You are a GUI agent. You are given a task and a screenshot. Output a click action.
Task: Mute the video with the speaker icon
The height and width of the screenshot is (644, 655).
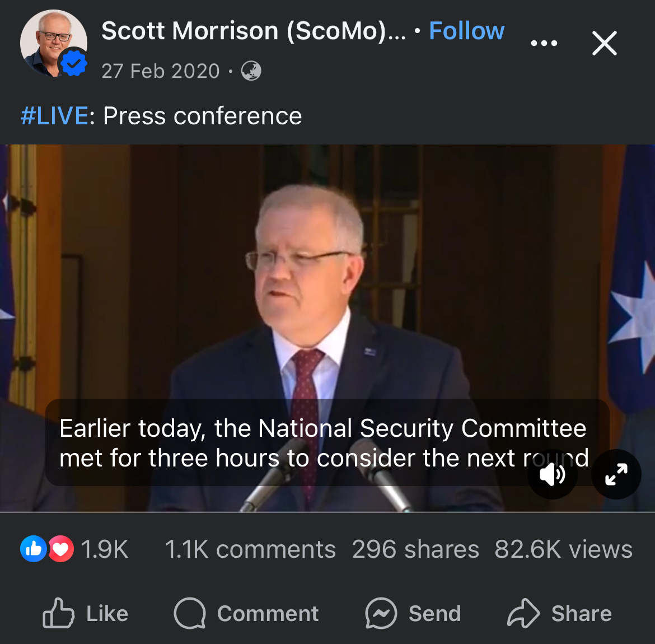(552, 474)
